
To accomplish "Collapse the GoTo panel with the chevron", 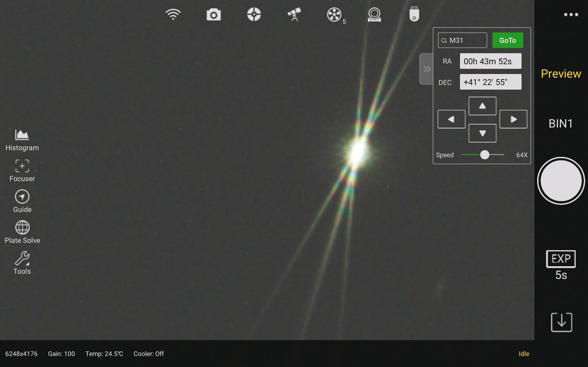I will click(x=426, y=69).
